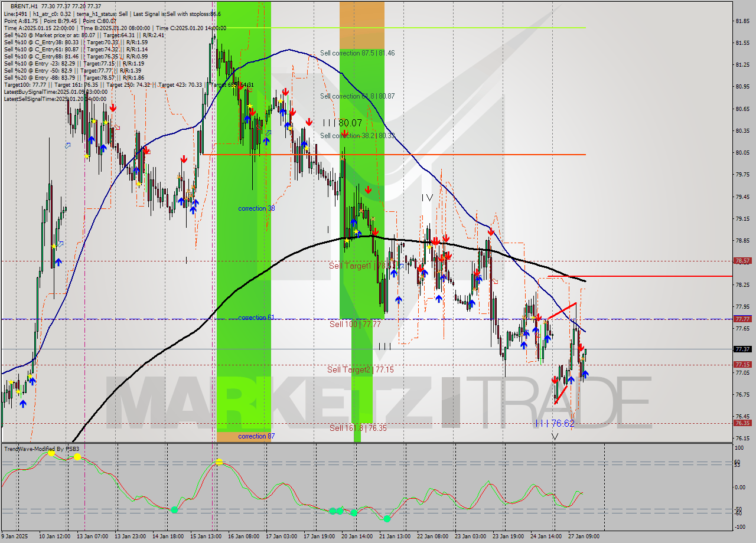This screenshot has width=756, height=543.
Task: Click the '15 Jan 13:00' time label
Action: click(206, 537)
